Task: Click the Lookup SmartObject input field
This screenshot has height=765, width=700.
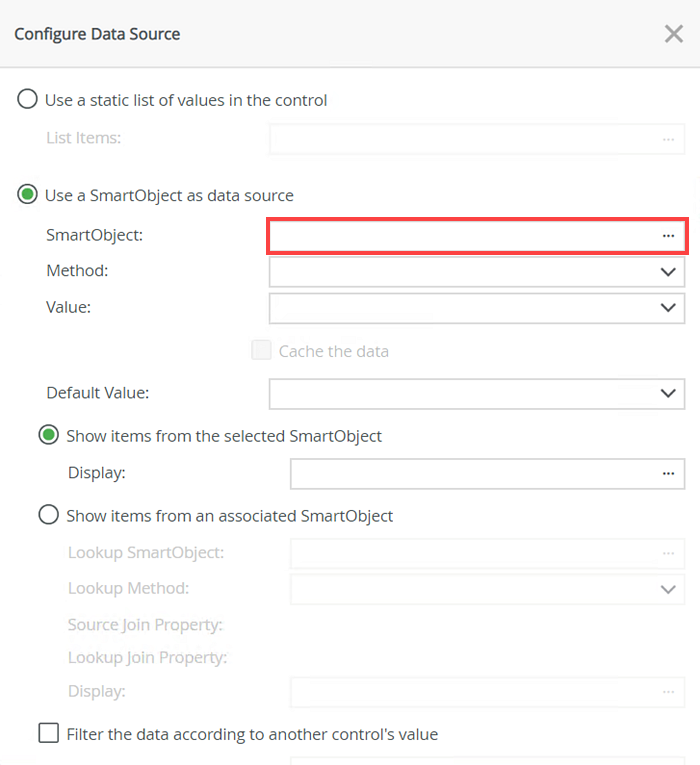Action: click(x=470, y=553)
